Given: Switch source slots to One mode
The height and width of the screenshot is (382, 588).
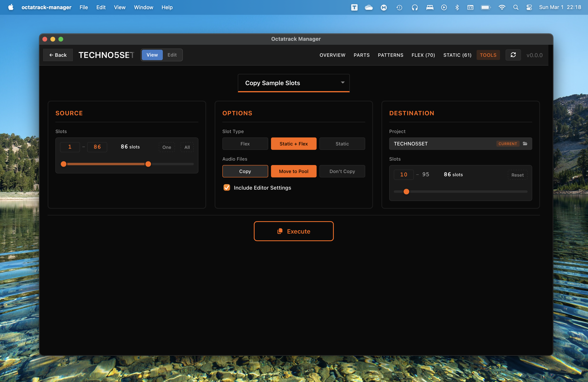Looking at the screenshot, I should pyautogui.click(x=167, y=147).
